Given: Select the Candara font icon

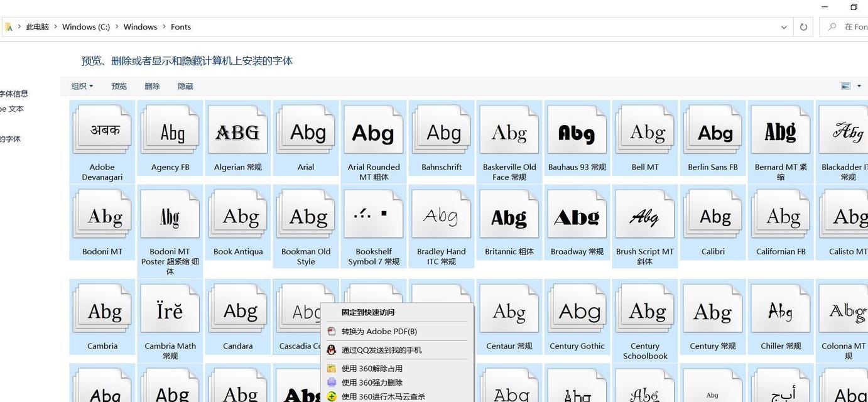Looking at the screenshot, I should point(238,308).
